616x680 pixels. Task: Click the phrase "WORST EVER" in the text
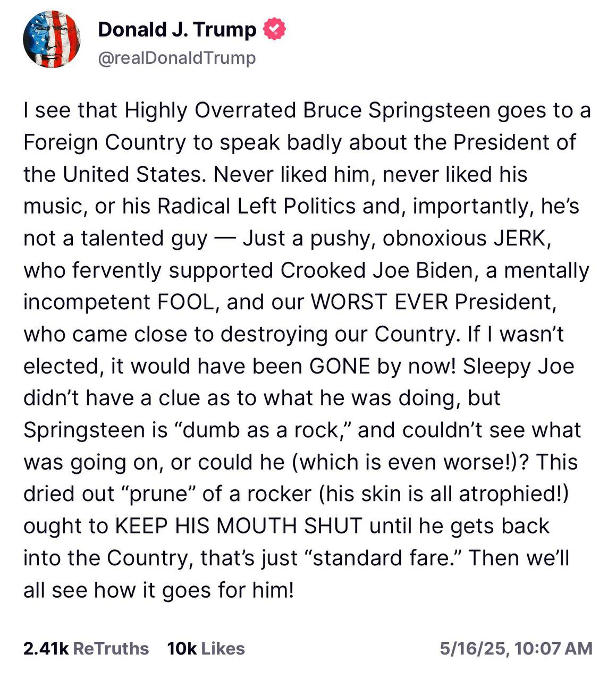click(x=379, y=302)
